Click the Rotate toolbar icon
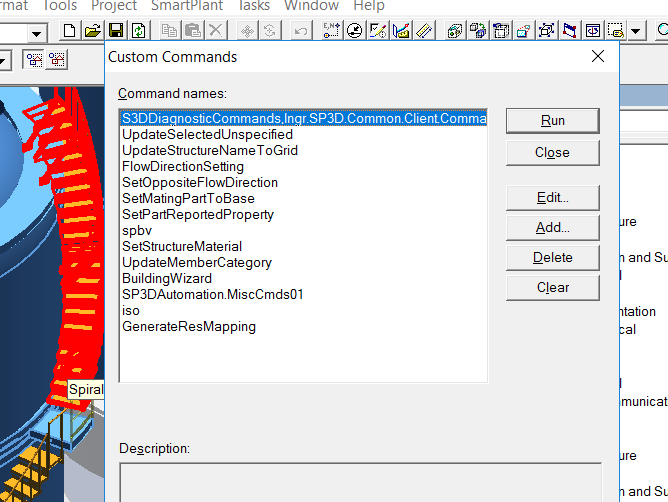 pyautogui.click(x=270, y=31)
